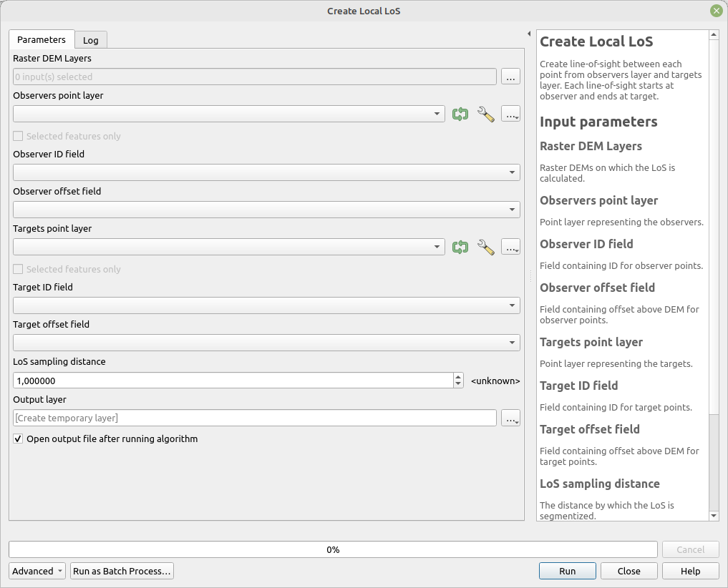Increase LoS sampling distance with the stepper
The height and width of the screenshot is (588, 728).
(x=457, y=376)
